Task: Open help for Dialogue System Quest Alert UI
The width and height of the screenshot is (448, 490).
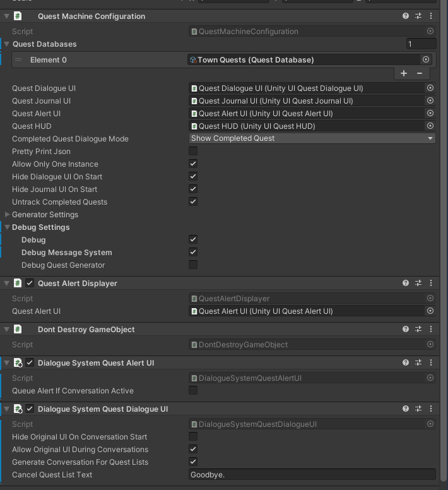Action: pos(406,362)
